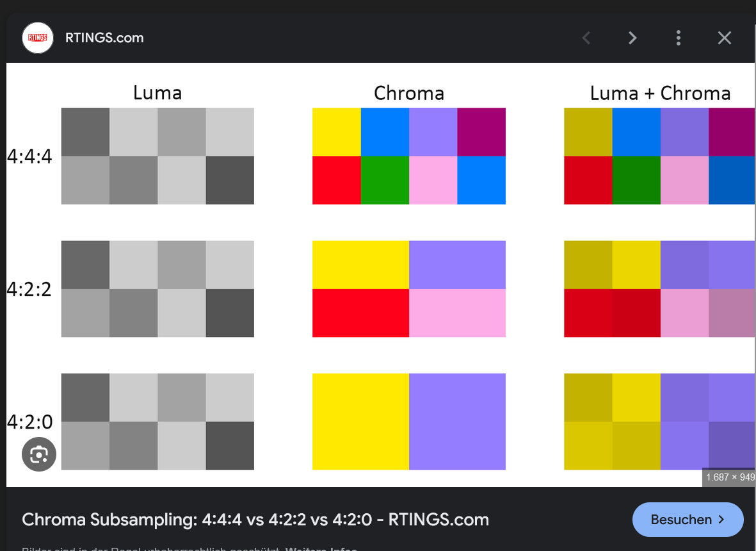The width and height of the screenshot is (756, 551).
Task: Click the Luma + Chroma heading
Action: 661,93
